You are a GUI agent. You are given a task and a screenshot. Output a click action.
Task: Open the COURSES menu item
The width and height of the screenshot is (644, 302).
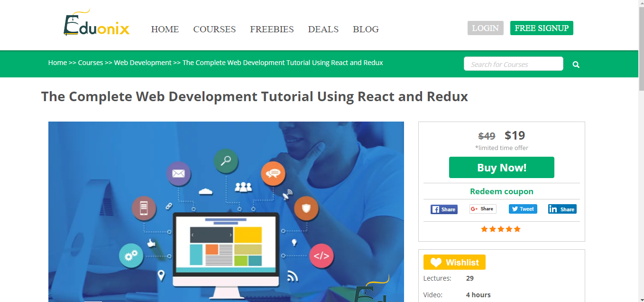[x=214, y=29]
